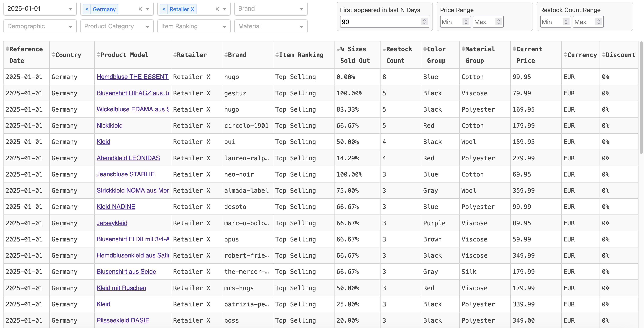Open the Jeansbluse STARLIE product link
This screenshot has width=644, height=328.
[125, 174]
